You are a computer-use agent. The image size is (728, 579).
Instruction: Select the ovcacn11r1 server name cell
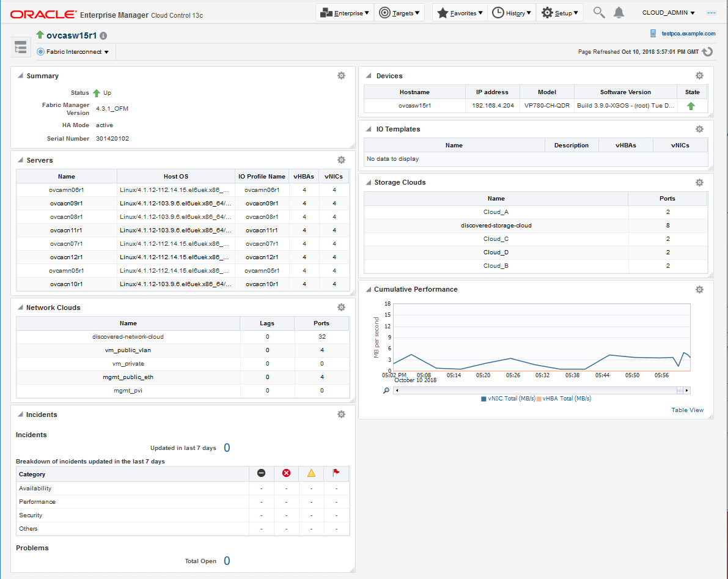tap(67, 230)
